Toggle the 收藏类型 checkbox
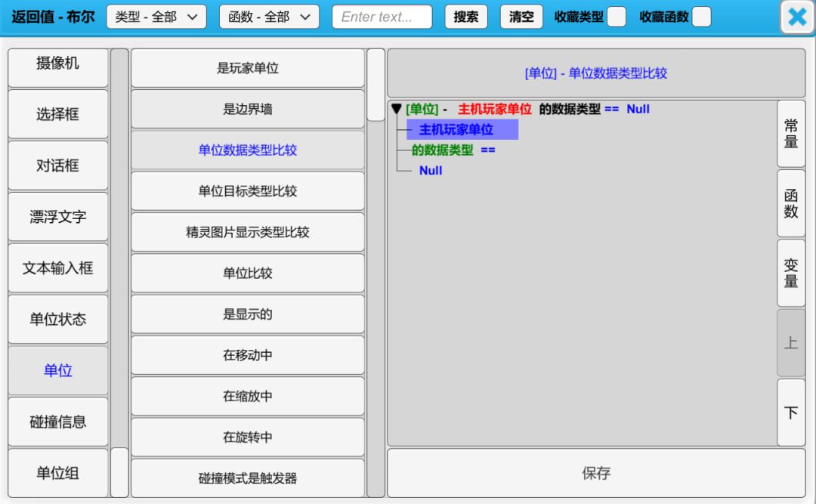The width and height of the screenshot is (816, 504). [x=617, y=17]
